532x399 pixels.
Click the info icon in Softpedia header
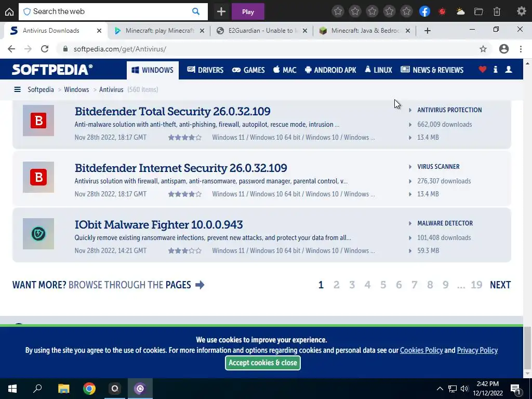pyautogui.click(x=495, y=70)
